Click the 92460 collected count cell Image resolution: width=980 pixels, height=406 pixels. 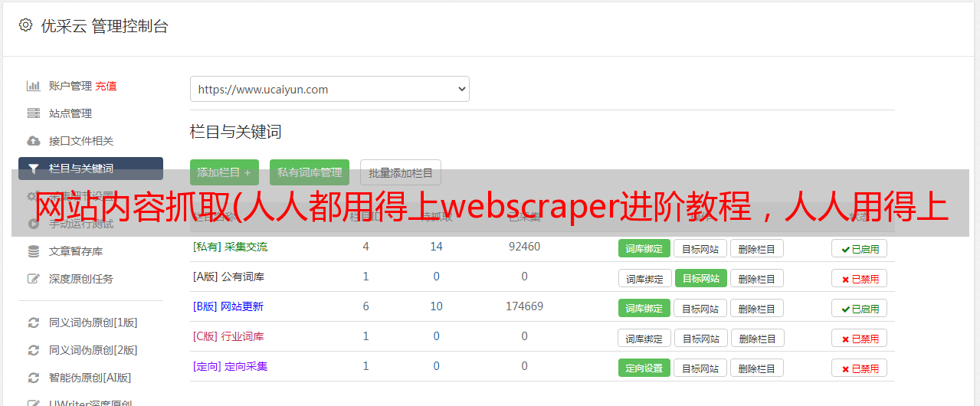[x=524, y=247]
